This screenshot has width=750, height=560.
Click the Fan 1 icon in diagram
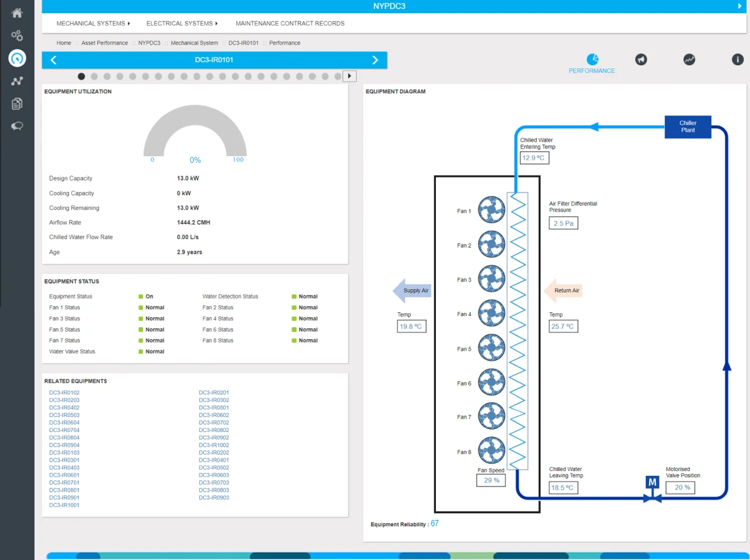tap(491, 209)
